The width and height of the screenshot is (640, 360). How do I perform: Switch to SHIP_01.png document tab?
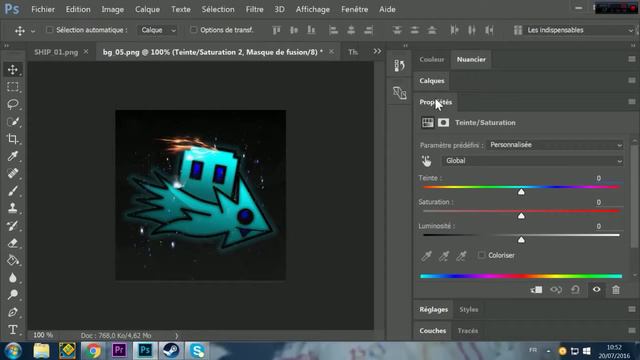pyautogui.click(x=56, y=52)
